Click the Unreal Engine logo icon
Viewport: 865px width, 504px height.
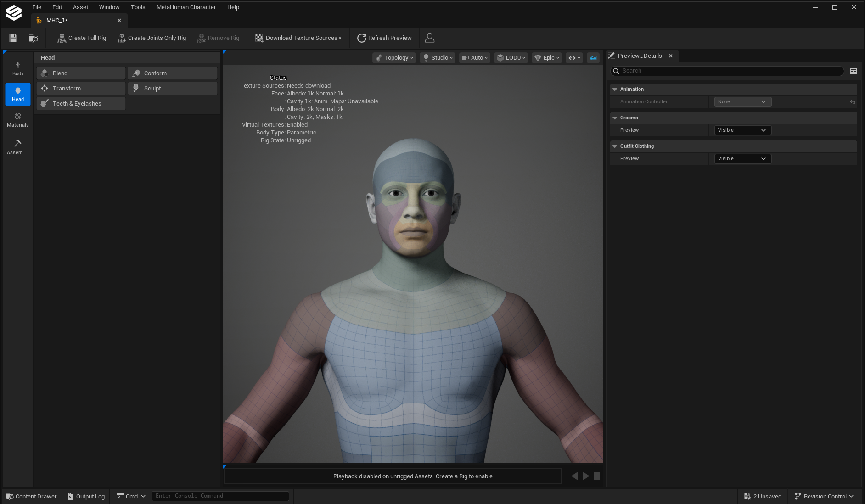(x=14, y=12)
